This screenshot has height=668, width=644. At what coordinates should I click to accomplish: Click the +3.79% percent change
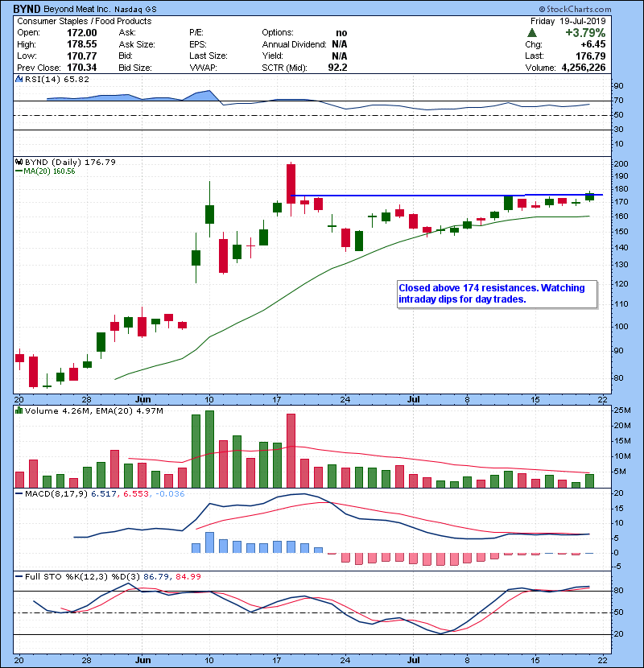585,33
